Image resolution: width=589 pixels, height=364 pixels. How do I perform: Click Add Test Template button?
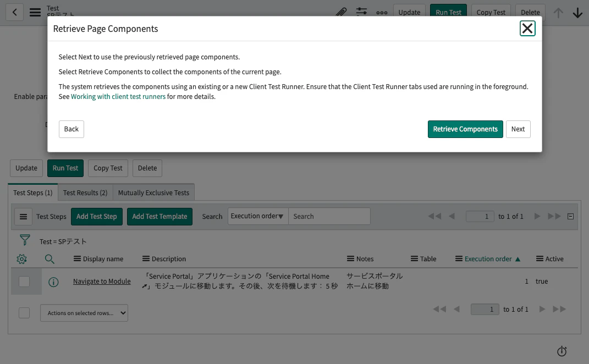[x=159, y=217]
